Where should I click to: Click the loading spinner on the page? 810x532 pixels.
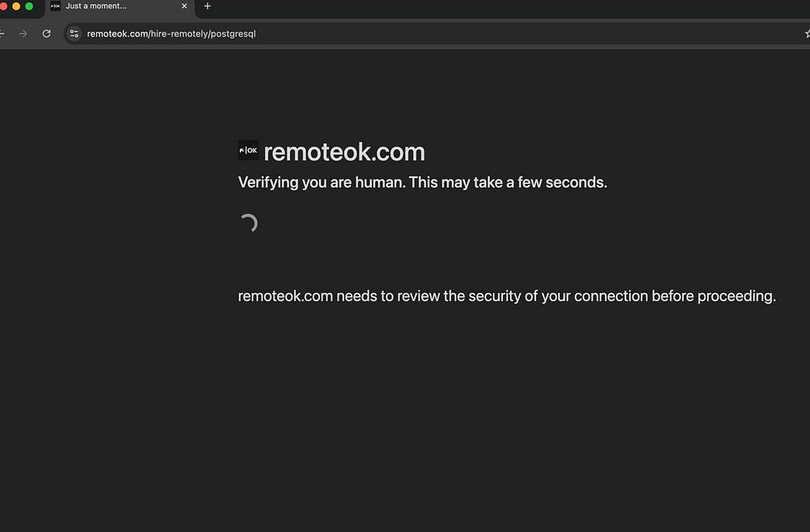(249, 223)
